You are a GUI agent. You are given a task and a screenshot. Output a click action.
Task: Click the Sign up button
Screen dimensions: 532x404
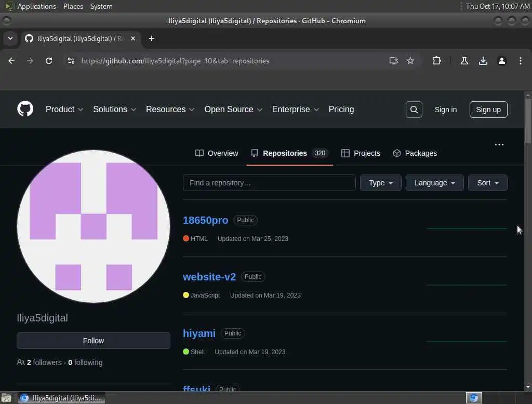488,110
